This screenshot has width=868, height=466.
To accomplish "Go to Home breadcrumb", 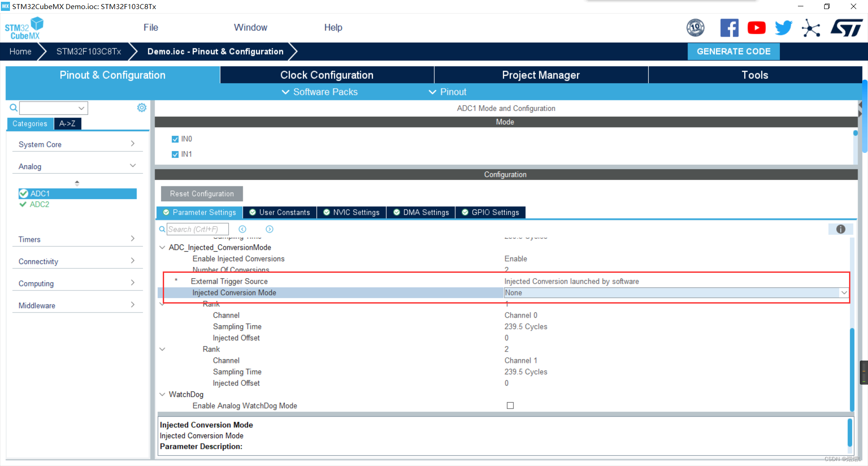I will tap(20, 52).
